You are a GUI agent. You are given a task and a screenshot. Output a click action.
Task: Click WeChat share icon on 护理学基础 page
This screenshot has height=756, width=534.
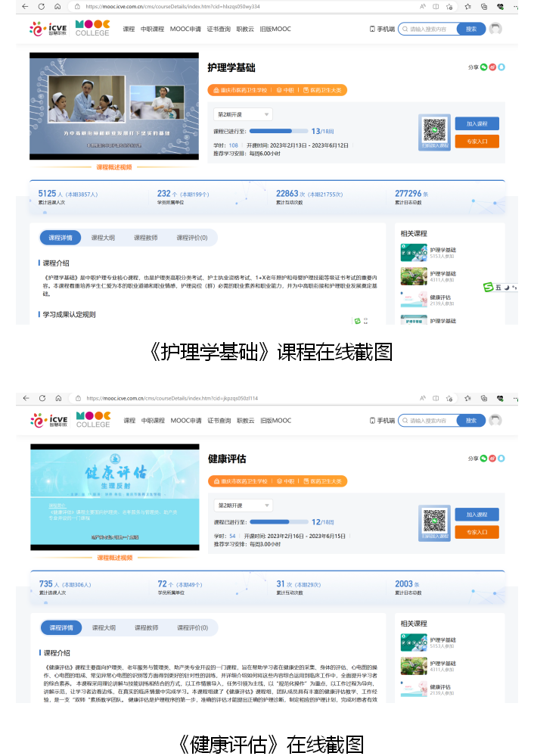tap(485, 67)
